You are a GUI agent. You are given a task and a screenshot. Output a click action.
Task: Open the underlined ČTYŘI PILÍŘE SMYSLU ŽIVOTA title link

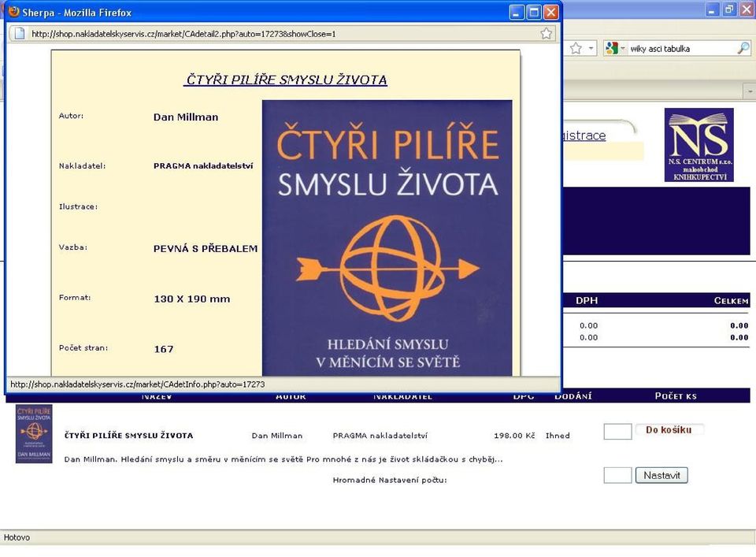click(287, 80)
